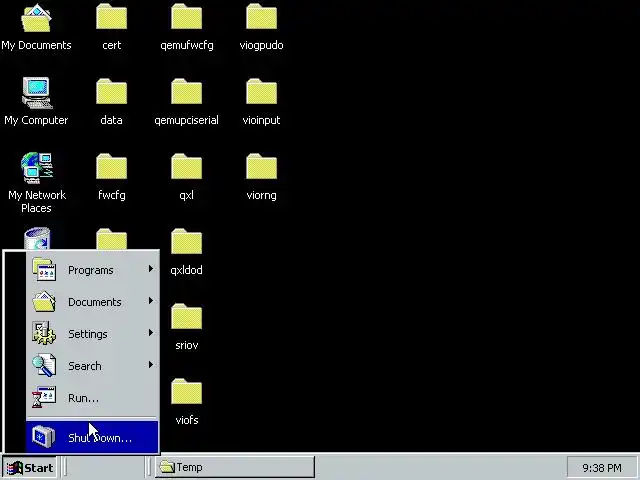Screen dimensions: 640x480
Task: Select the cert folder icon
Action: coord(111,16)
